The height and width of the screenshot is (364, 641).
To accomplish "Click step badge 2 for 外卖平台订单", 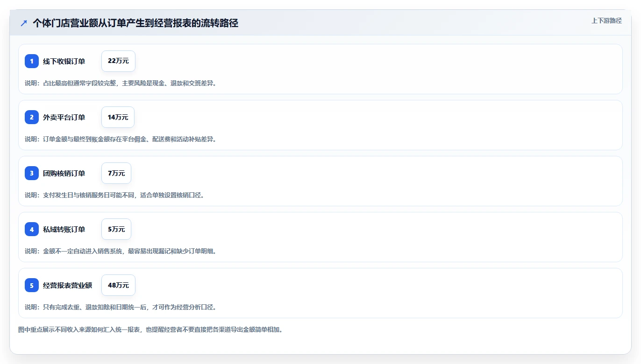I will click(x=32, y=117).
